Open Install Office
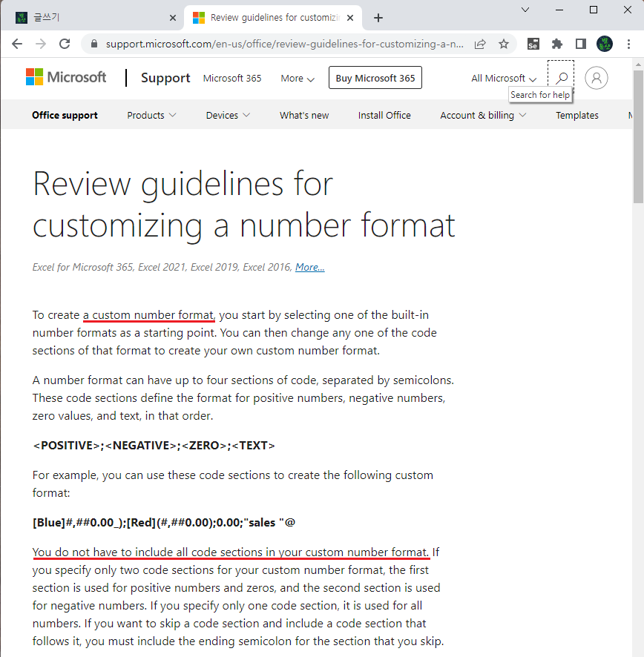The image size is (644, 657). pyautogui.click(x=384, y=115)
